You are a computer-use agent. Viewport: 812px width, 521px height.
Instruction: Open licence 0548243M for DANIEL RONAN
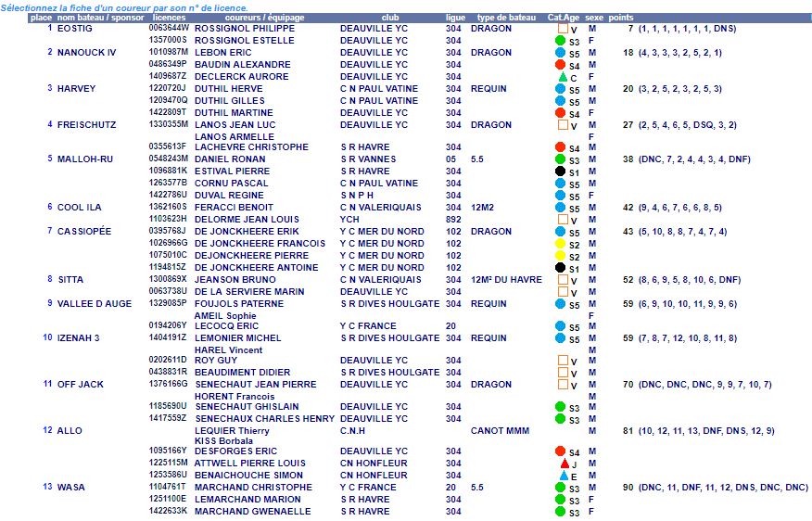point(168,159)
